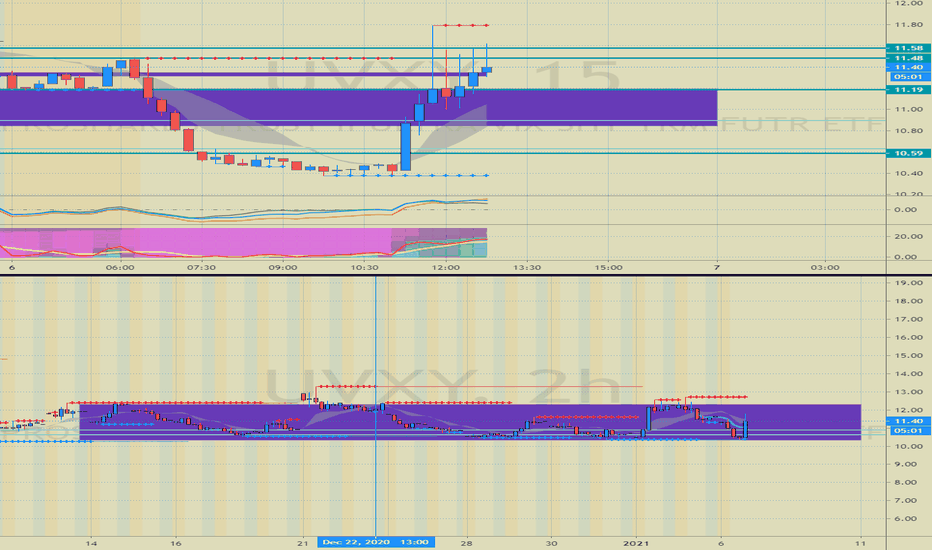The image size is (932, 550).
Task: Click the day 7 label on the upper time axis
Action: 717,268
